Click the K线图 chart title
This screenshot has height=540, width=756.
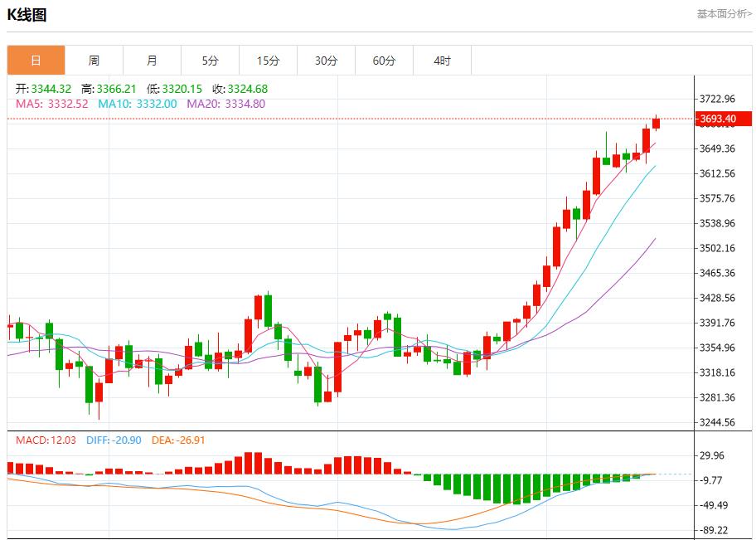pos(27,15)
